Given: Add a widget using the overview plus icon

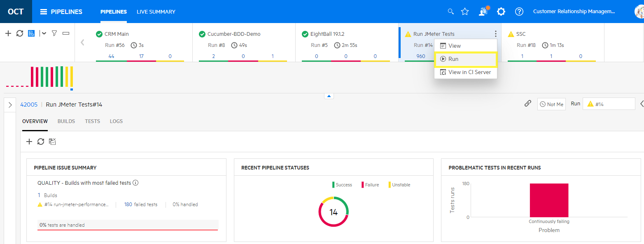Looking at the screenshot, I should [29, 142].
